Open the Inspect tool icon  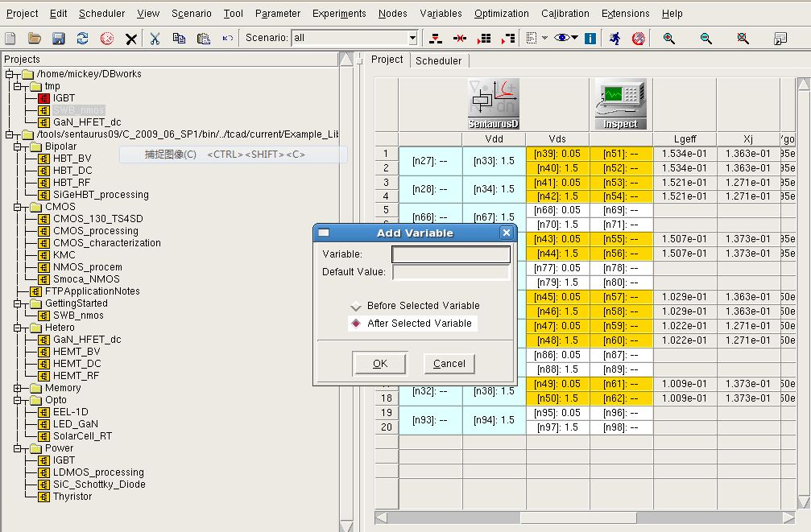click(620, 104)
